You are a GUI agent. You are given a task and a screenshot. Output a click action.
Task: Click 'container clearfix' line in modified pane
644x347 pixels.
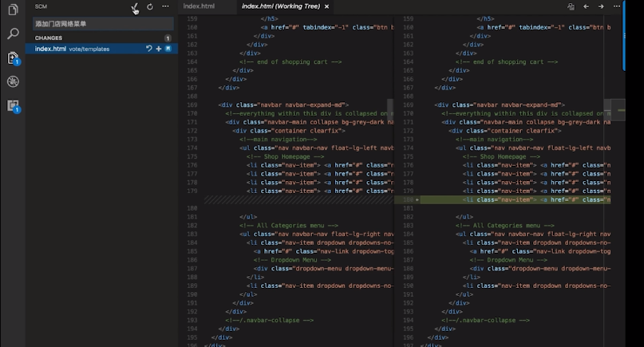tap(505, 131)
